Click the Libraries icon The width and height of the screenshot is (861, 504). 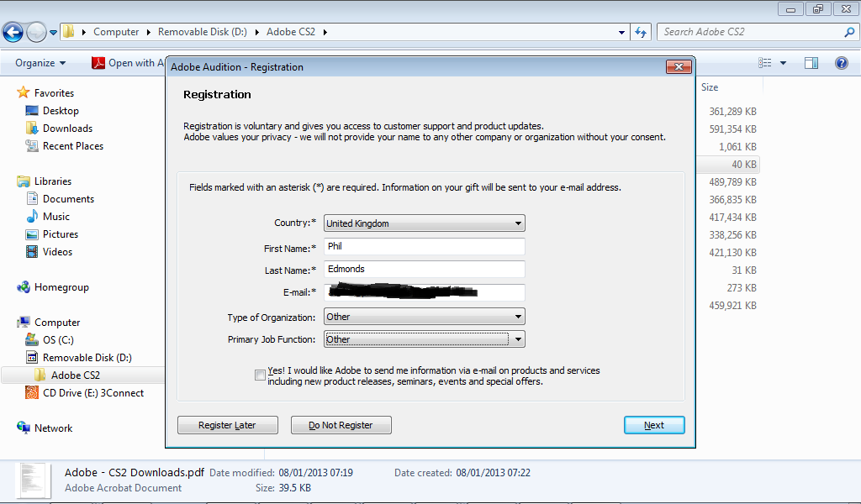pos(23,181)
